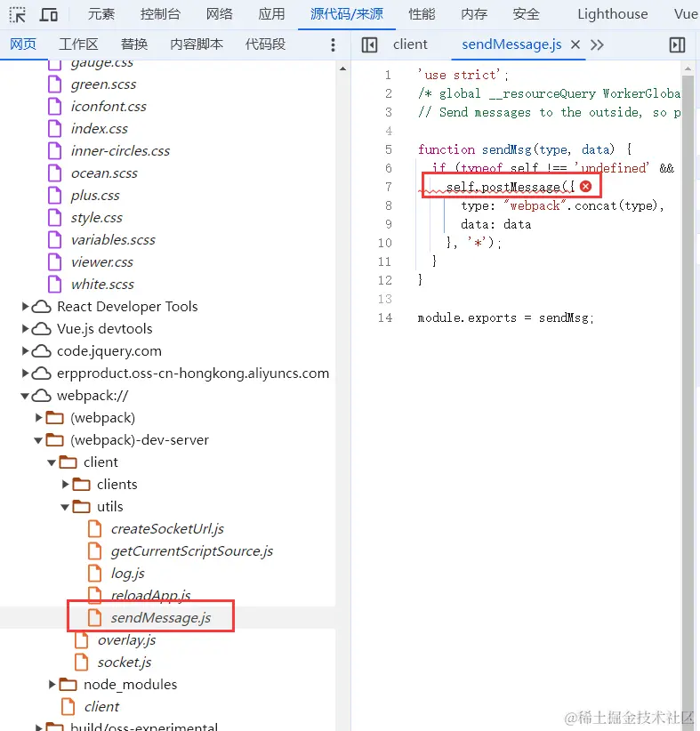Open the navigator three-dot more options menu
The width and height of the screenshot is (700, 731).
tap(333, 44)
